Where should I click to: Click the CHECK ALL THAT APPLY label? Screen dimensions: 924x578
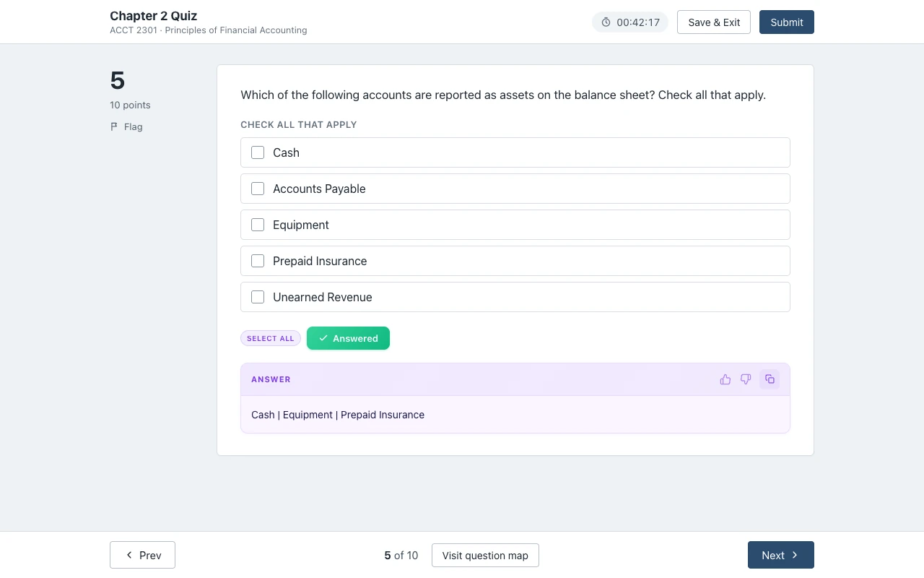(299, 125)
